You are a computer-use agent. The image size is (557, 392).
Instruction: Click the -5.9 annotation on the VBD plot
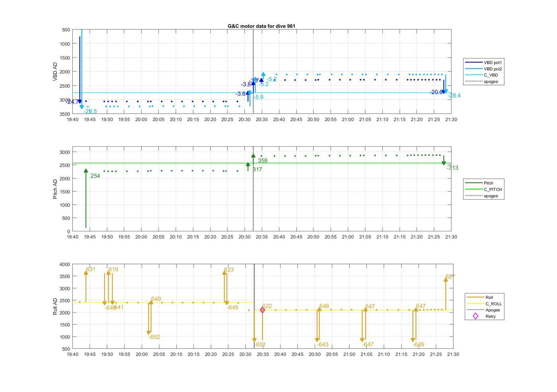click(258, 97)
